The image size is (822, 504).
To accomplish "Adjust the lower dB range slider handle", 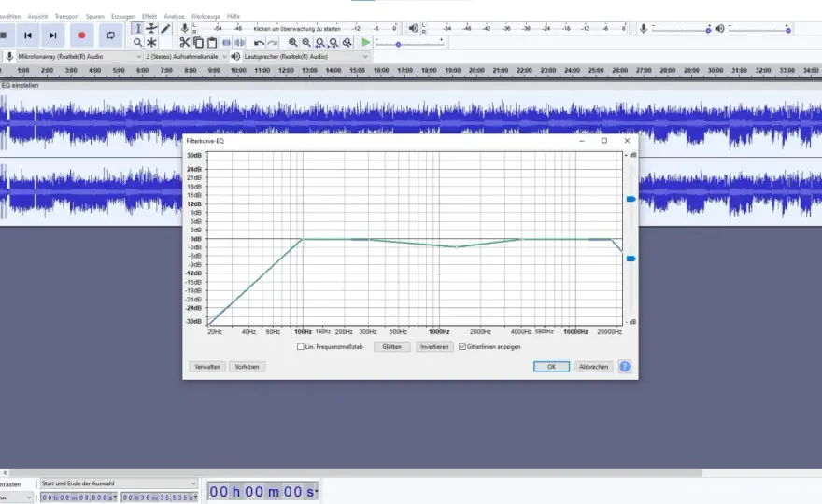I will tap(631, 259).
